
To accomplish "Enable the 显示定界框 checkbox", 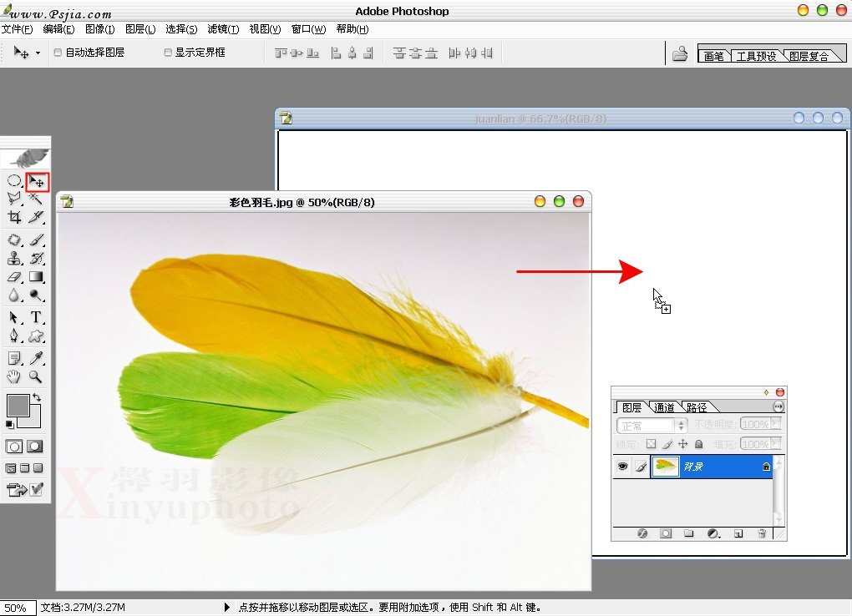I will 168,53.
